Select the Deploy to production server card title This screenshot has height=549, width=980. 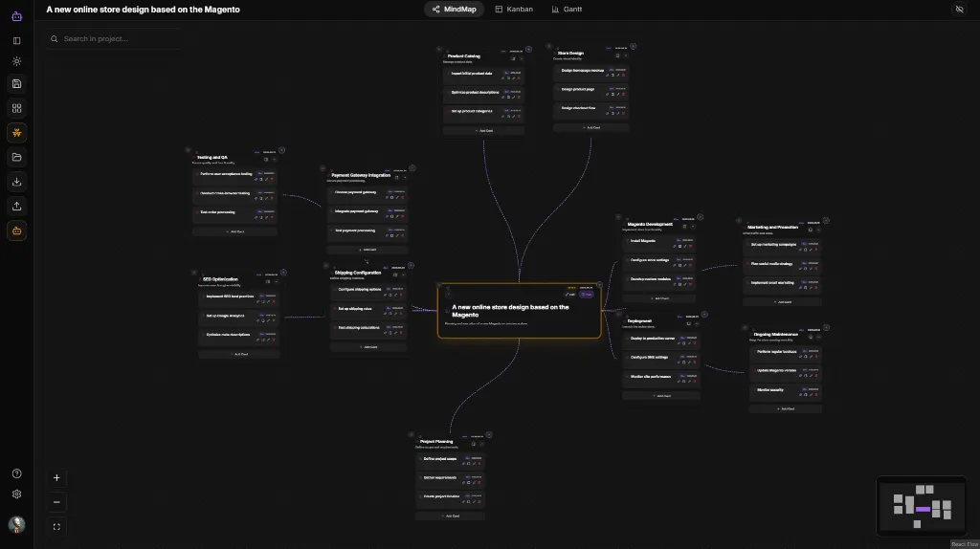click(x=653, y=339)
